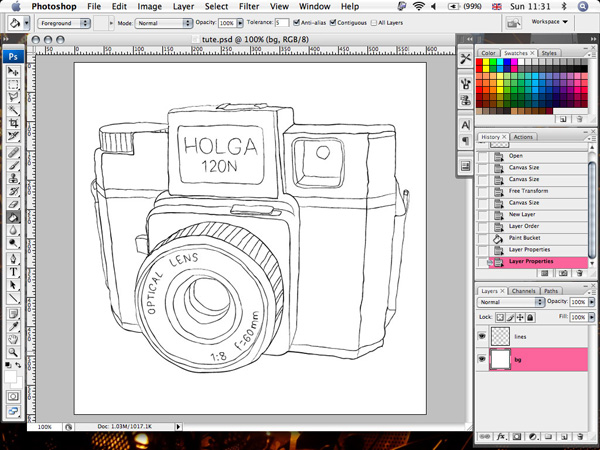
Task: Select the Rectangular Marquee tool
Action: [x=13, y=85]
